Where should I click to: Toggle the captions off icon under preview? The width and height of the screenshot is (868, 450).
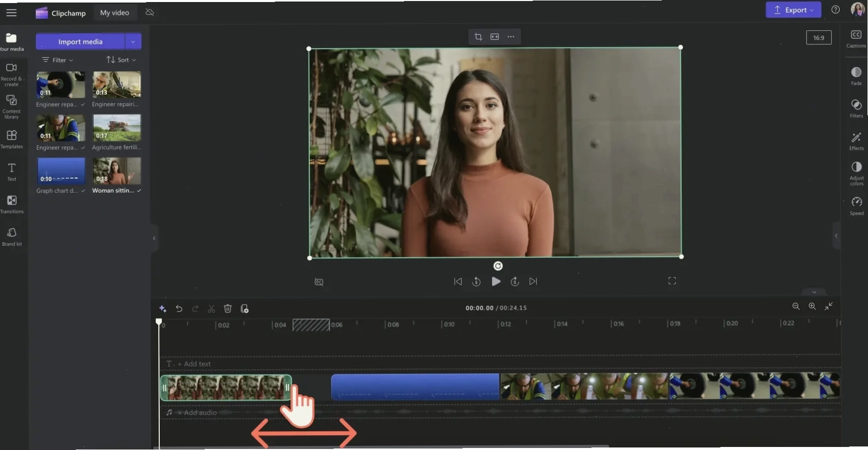[319, 282]
